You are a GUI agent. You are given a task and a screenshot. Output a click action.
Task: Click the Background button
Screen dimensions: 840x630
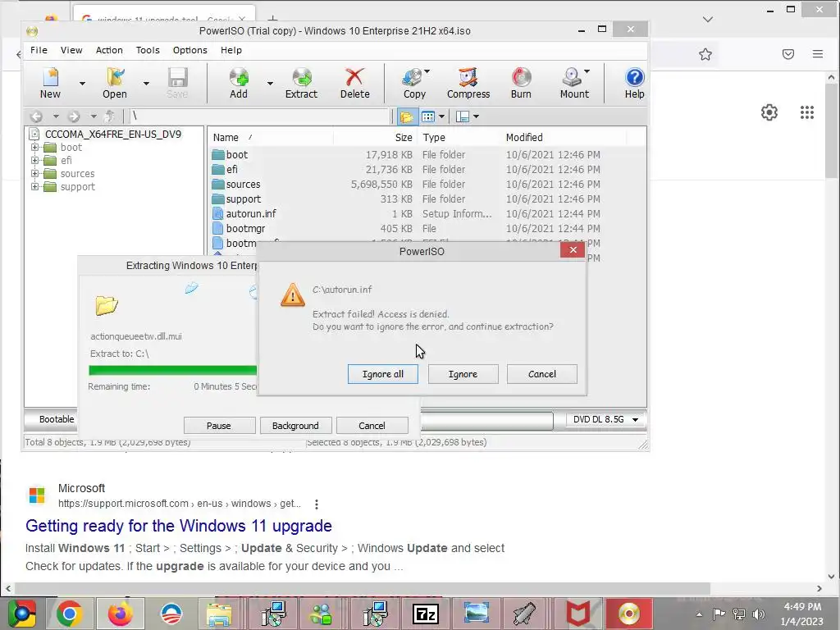(295, 426)
